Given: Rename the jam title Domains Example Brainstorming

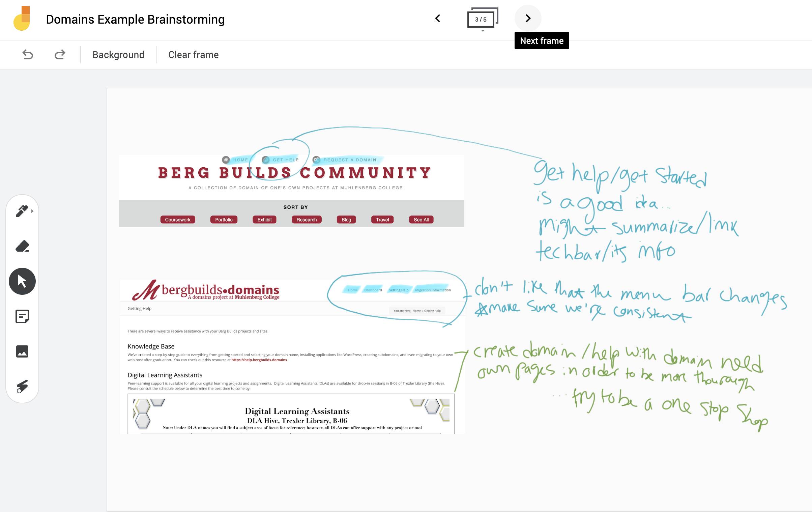Looking at the screenshot, I should click(x=135, y=20).
